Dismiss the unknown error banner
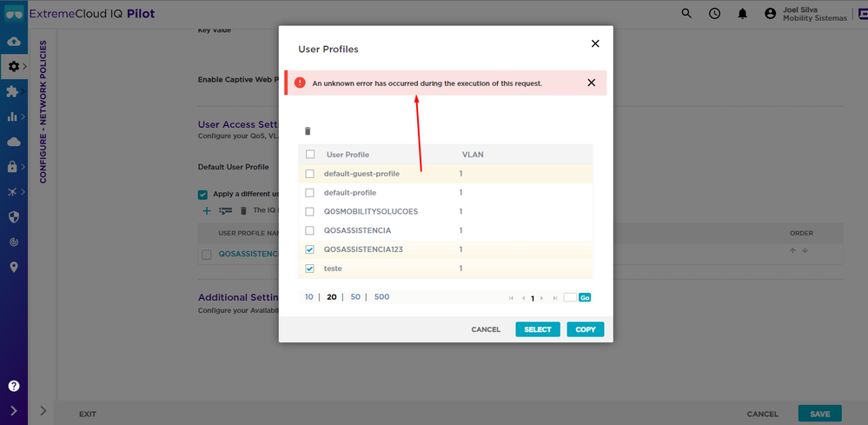Screen dimensions: 868x425 pyautogui.click(x=591, y=83)
